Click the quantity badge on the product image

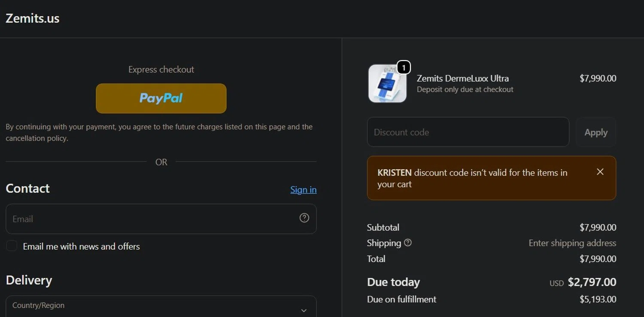(404, 68)
